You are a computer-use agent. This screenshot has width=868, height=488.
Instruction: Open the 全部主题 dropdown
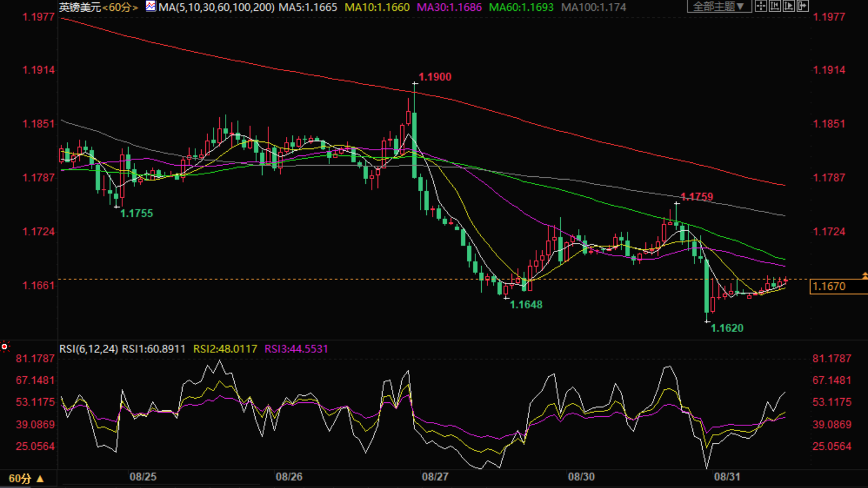(x=719, y=6)
